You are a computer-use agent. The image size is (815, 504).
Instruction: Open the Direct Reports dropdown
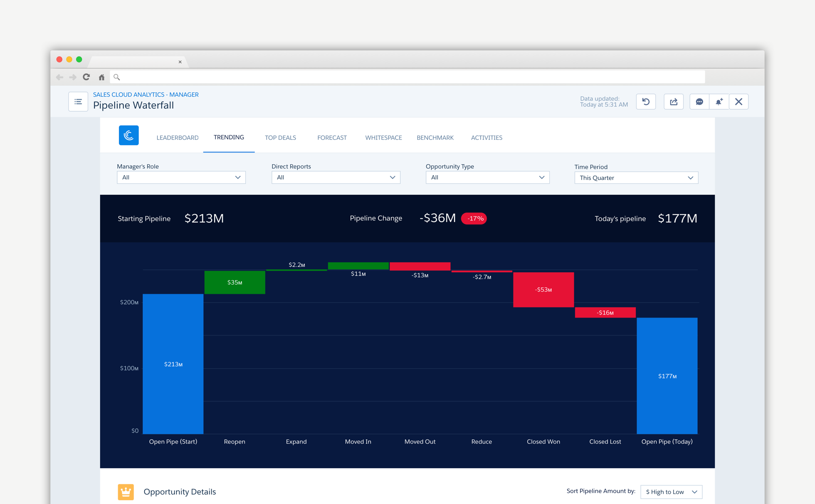coord(336,177)
